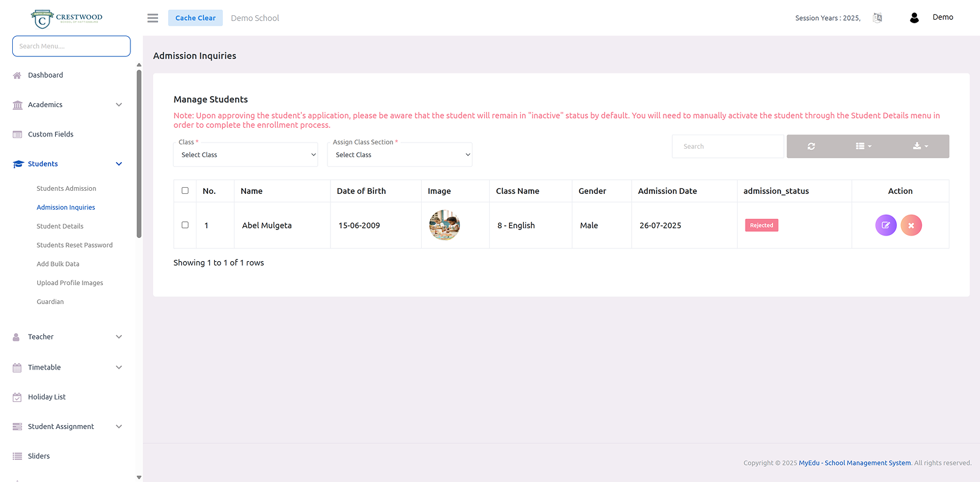
Task: Check the checkbox for Abel Mulgeta's row
Action: pyautogui.click(x=185, y=225)
